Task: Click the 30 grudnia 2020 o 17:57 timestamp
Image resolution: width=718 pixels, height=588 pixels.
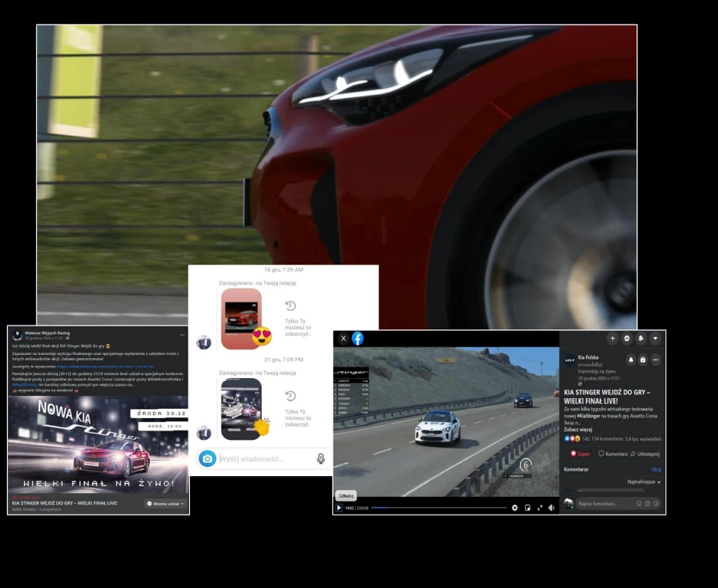Action: click(x=598, y=379)
